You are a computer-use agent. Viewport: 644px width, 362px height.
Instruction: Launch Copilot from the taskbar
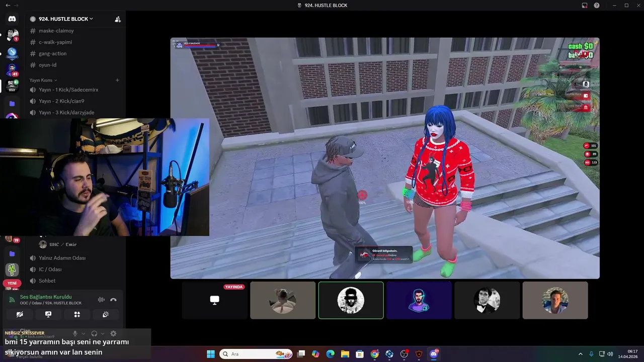[x=315, y=354]
